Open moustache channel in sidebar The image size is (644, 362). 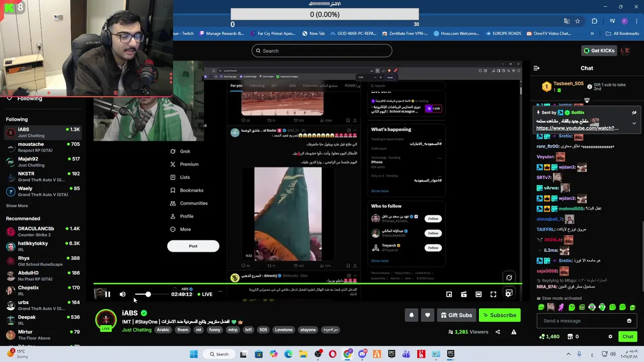[x=43, y=147]
